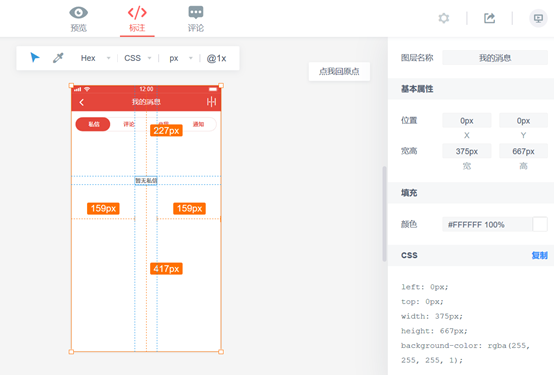Click the background-color CSS line

pyautogui.click(x=465, y=353)
